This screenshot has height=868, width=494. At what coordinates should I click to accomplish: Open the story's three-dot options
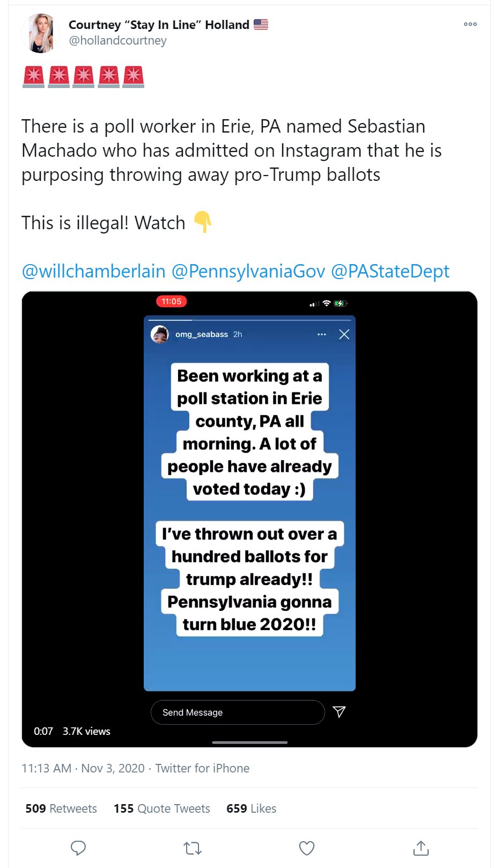[x=322, y=334]
